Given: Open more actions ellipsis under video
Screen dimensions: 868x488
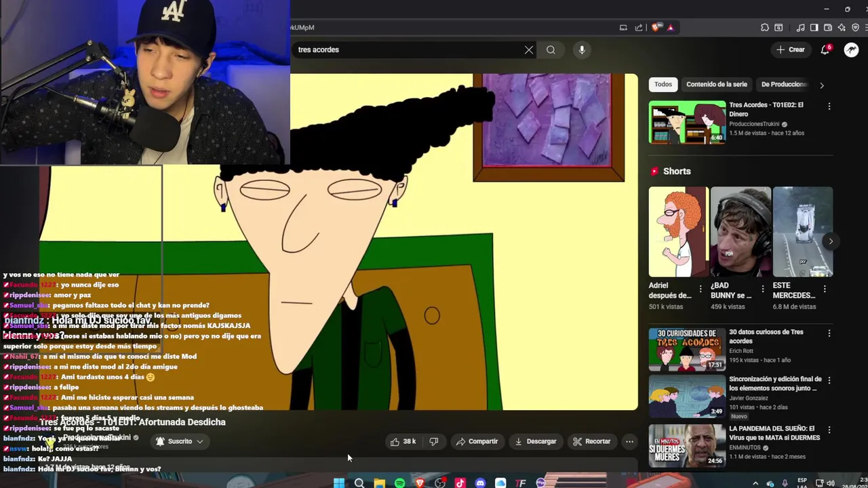Looking at the screenshot, I should coord(629,441).
